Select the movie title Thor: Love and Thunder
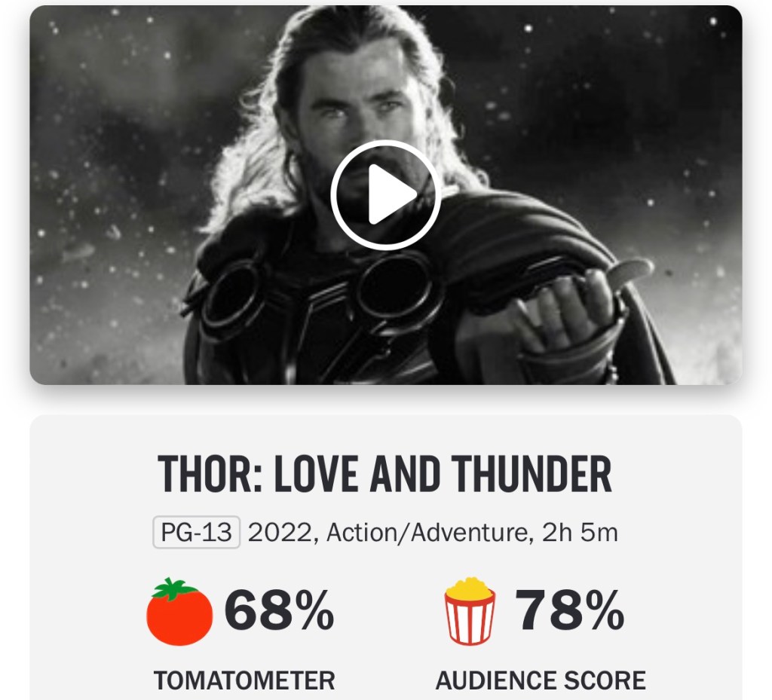Viewport: 772px width, 700px height. [385, 474]
